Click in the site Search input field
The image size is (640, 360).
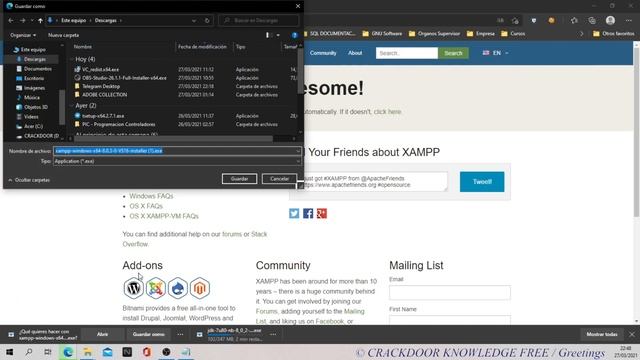[407, 53]
